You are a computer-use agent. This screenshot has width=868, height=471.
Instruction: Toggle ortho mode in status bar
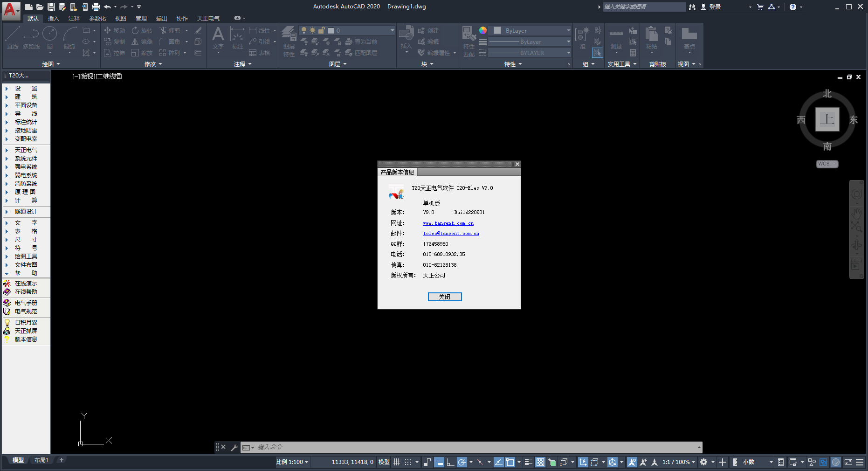450,462
